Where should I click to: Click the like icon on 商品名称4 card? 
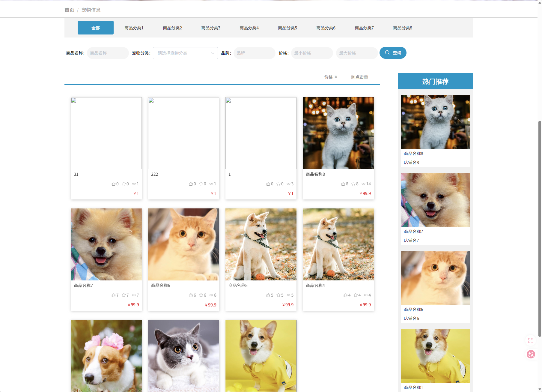tap(345, 295)
